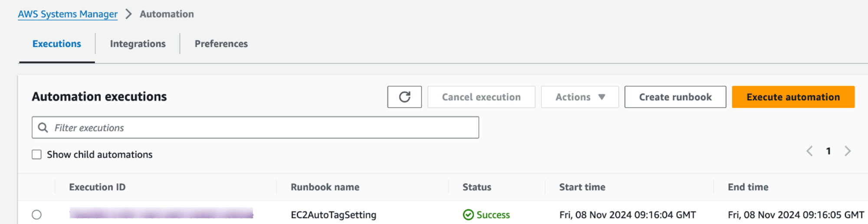868x224 pixels.
Task: Focus the Filter executions input field
Action: (255, 127)
